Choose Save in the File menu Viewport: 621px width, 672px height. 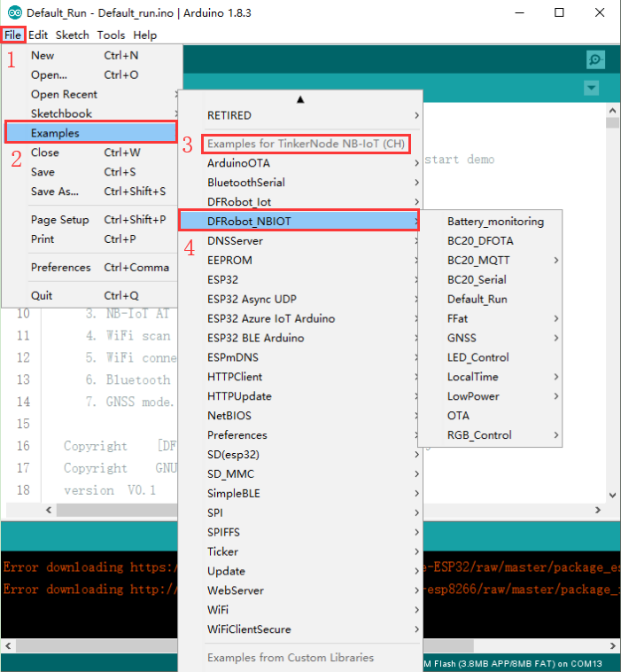(x=90, y=172)
